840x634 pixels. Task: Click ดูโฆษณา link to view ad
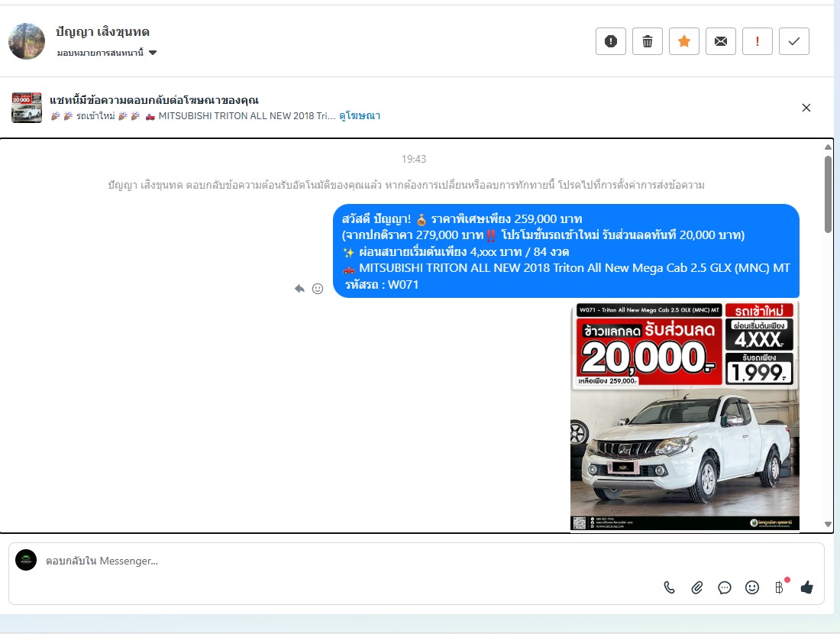tap(360, 116)
